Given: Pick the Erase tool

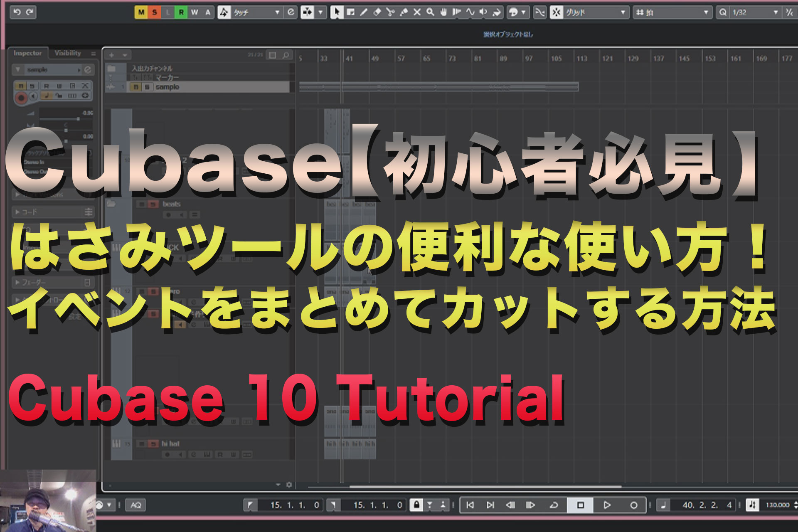Looking at the screenshot, I should click(x=377, y=12).
